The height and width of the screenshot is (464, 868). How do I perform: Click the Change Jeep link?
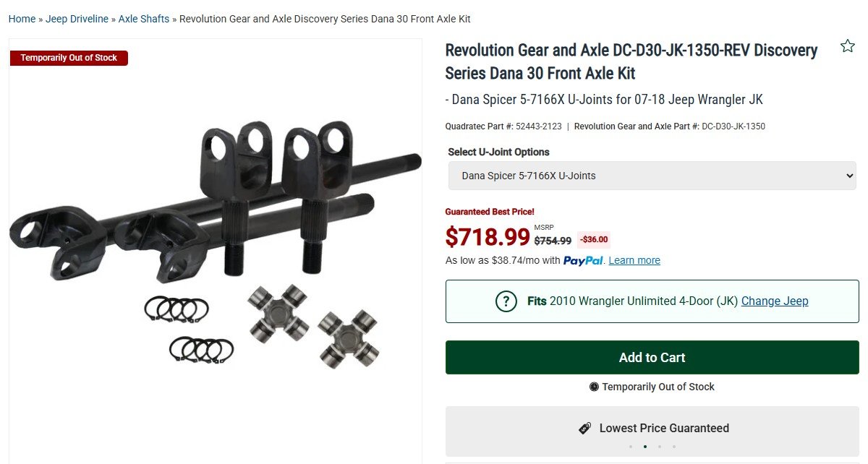pyautogui.click(x=775, y=301)
